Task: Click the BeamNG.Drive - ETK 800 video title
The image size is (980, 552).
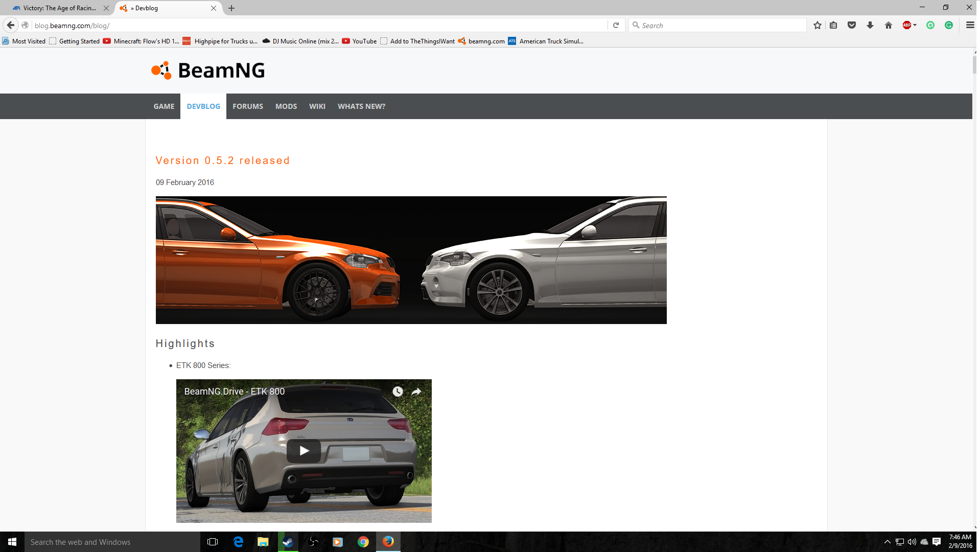Action: pos(235,392)
